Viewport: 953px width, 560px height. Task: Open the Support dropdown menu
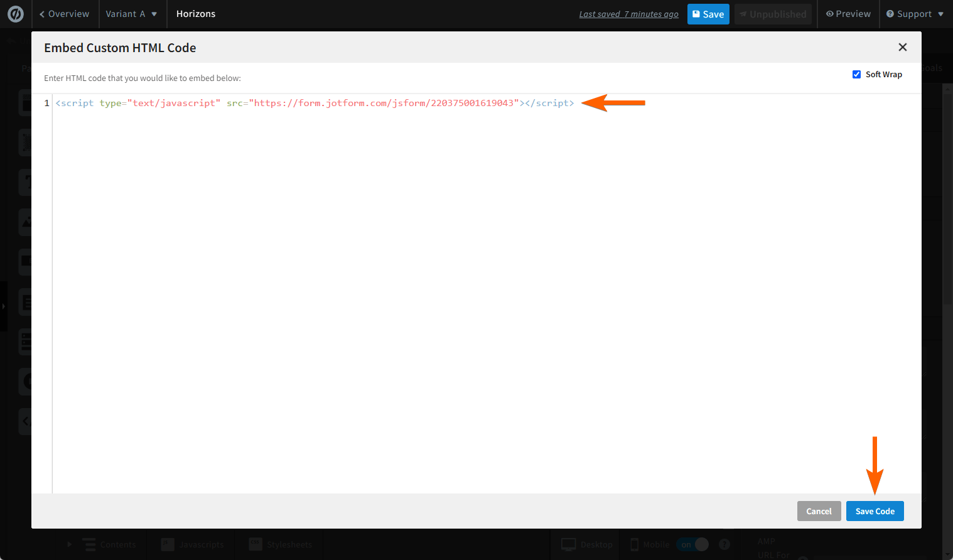click(914, 14)
